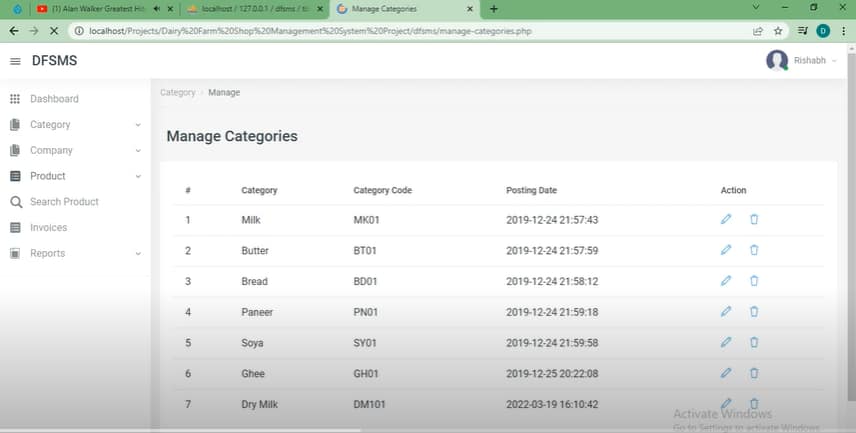This screenshot has width=856, height=433.
Task: Open Search Product page
Action: tap(64, 202)
